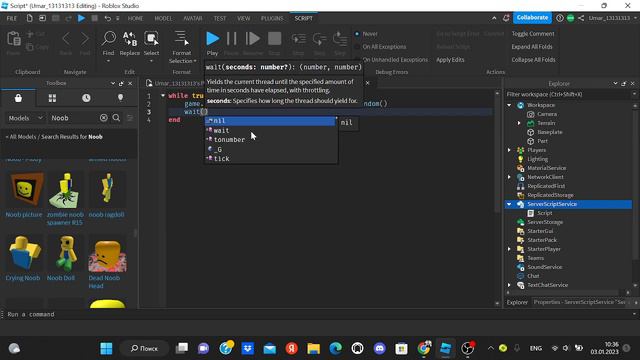Switch to the HOME ribbon tab
The width and height of the screenshot is (640, 360).
[x=136, y=18]
